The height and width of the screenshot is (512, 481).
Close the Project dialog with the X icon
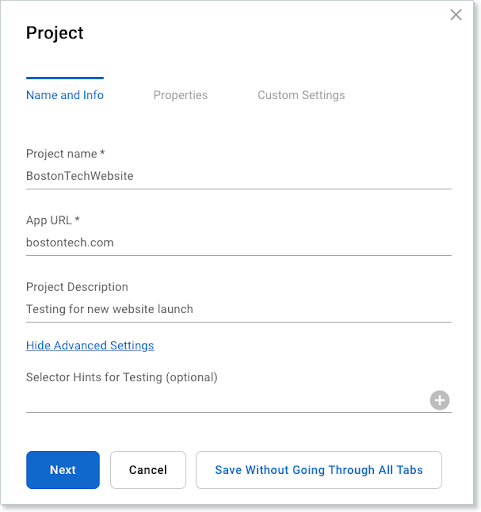456,15
